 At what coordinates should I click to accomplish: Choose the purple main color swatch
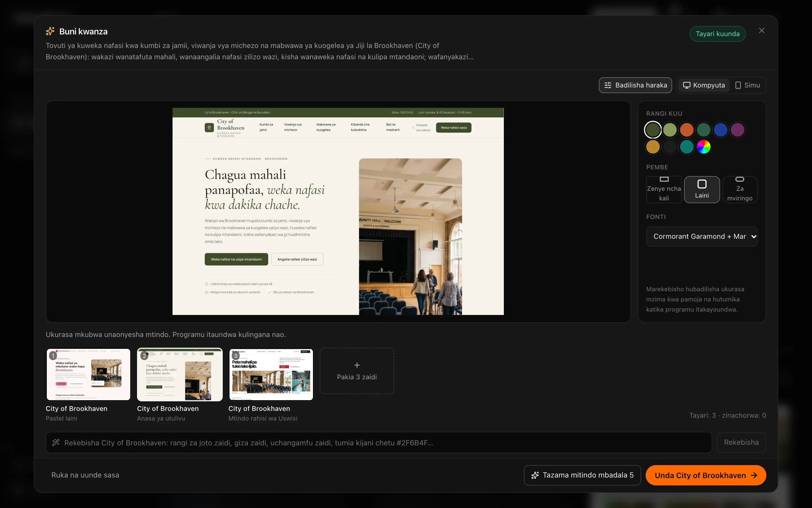(x=738, y=130)
